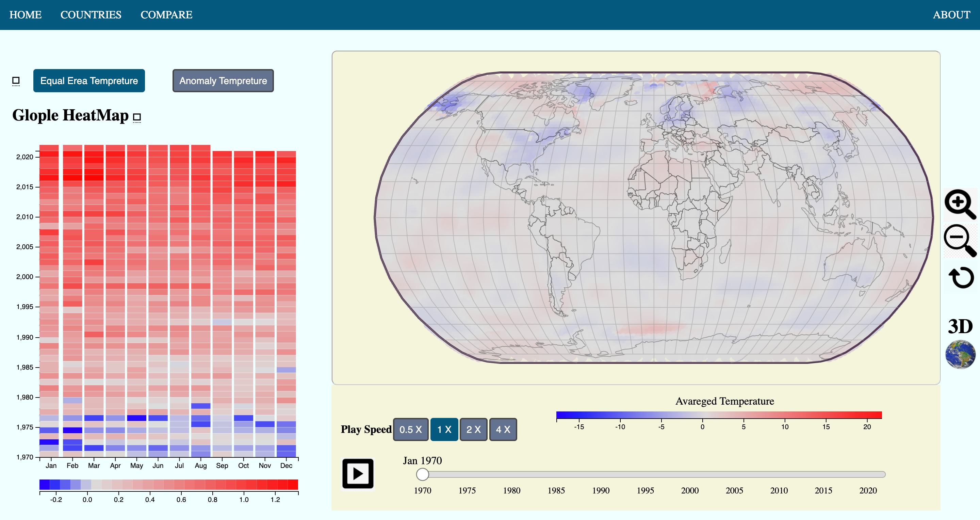Jump timeline to the 1995 mark
Image resolution: width=980 pixels, height=520 pixels.
(645, 490)
